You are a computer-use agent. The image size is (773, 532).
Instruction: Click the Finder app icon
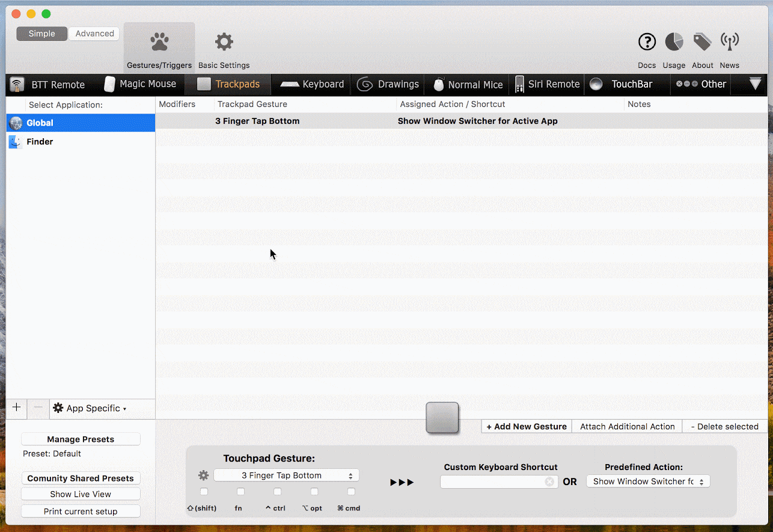tap(16, 142)
